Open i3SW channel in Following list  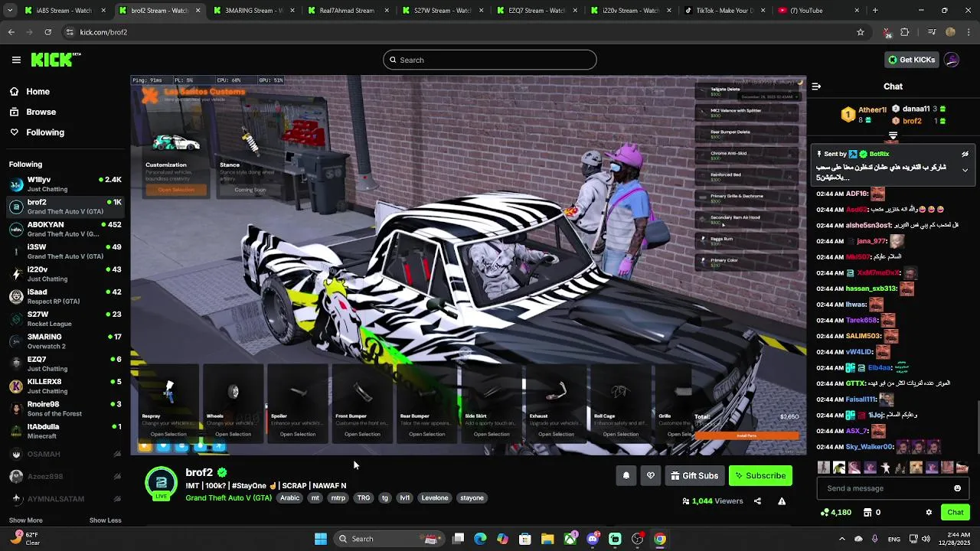pos(65,252)
